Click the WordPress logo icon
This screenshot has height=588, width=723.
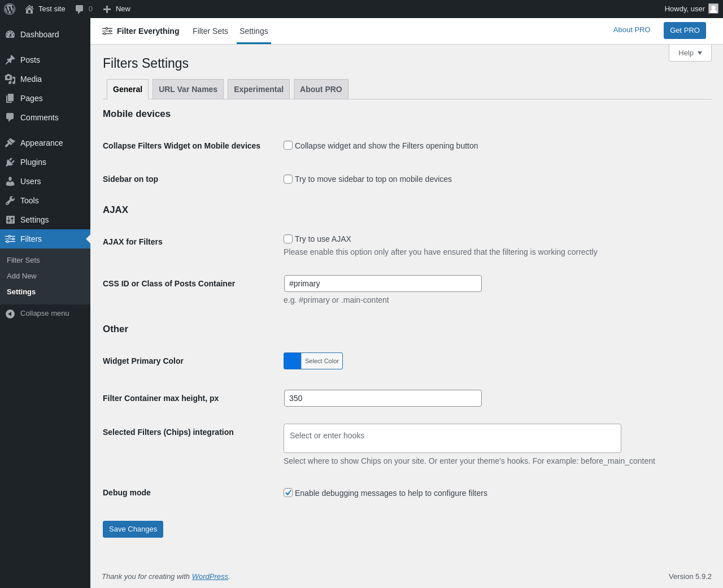[10, 9]
